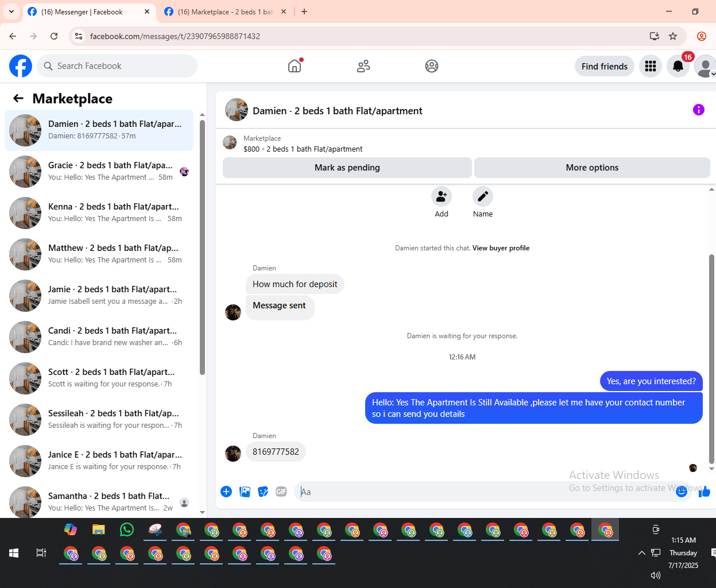Open the Jamie conversation
This screenshot has width=716, height=588.
(x=99, y=296)
